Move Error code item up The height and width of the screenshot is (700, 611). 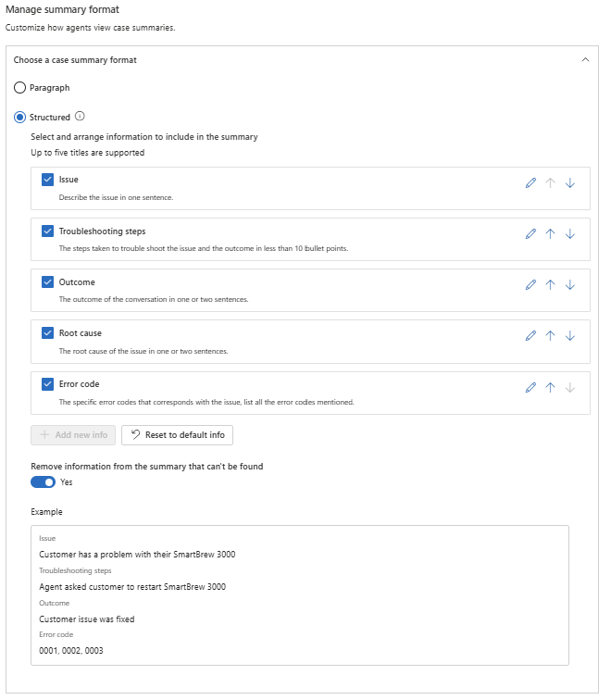coord(550,387)
